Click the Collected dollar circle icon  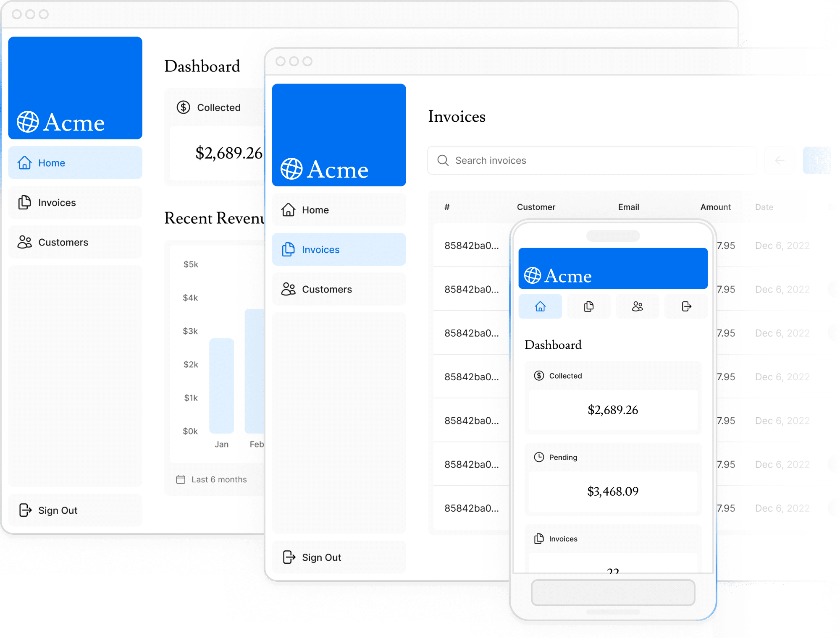point(182,107)
